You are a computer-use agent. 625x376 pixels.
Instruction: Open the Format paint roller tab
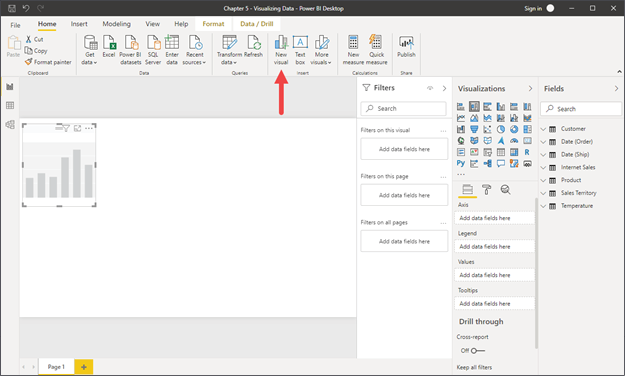pos(486,189)
